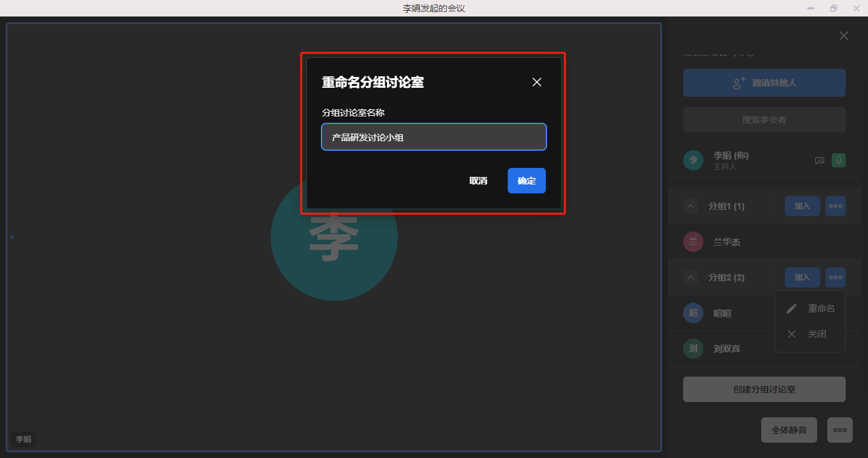
Task: Open more options beside 全体静音
Action: pyautogui.click(x=839, y=430)
